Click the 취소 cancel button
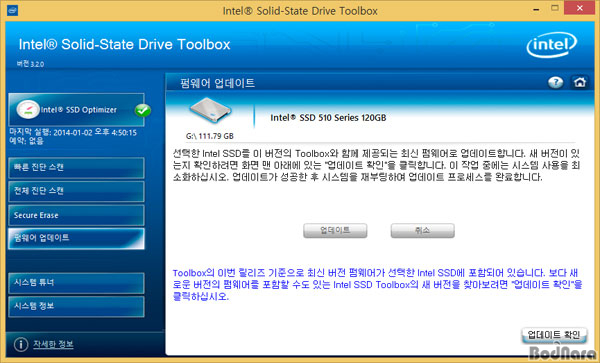The height and width of the screenshot is (363, 600). (x=422, y=230)
